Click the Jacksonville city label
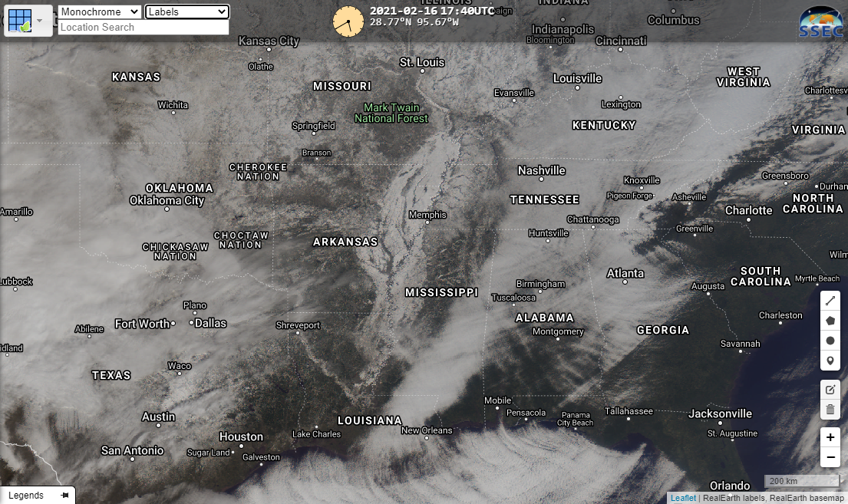Screen dimensions: 848x504 (x=720, y=414)
